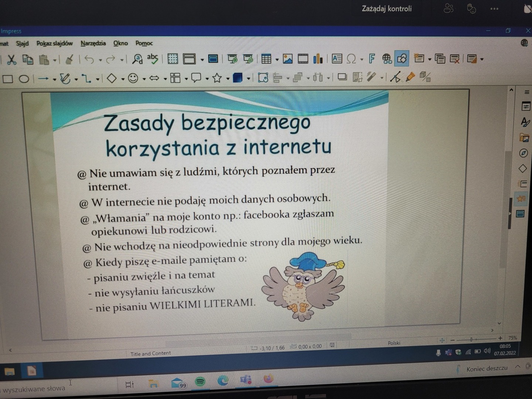The width and height of the screenshot is (532, 399).
Task: Toggle the display grid button
Action: coord(173,59)
